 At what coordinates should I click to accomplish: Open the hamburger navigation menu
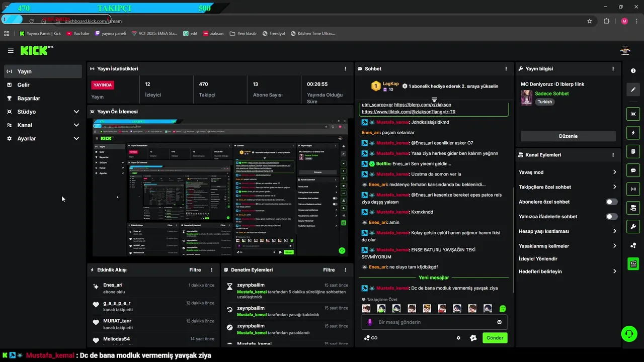[11, 51]
